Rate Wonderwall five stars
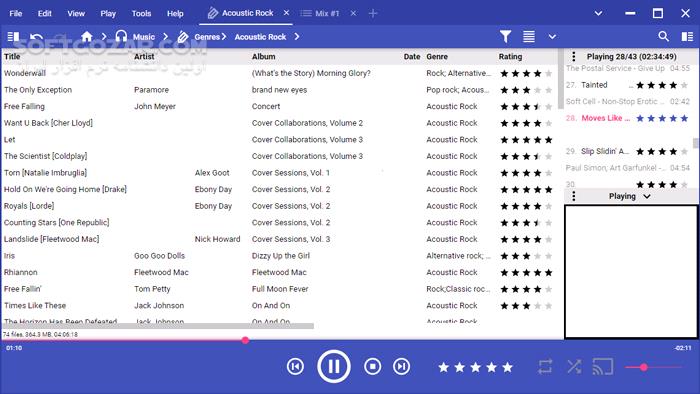 click(x=549, y=73)
